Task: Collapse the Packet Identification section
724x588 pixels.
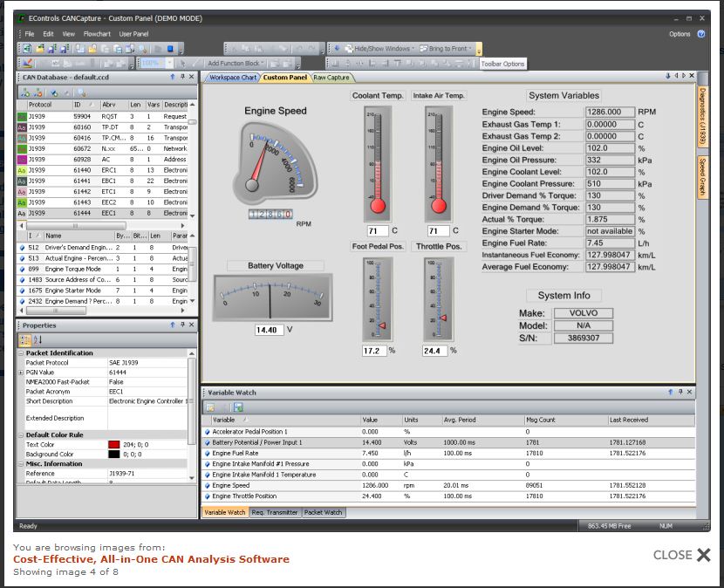Action: 22,353
